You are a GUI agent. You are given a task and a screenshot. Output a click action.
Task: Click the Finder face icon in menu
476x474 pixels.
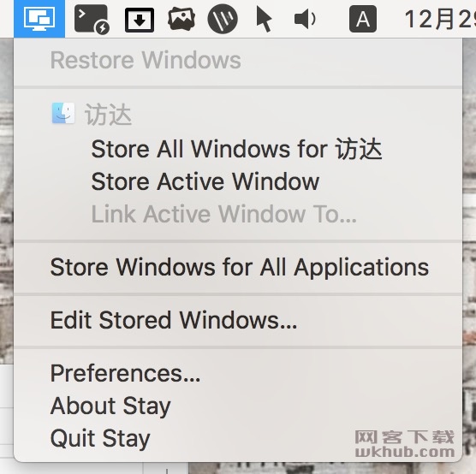tap(63, 113)
